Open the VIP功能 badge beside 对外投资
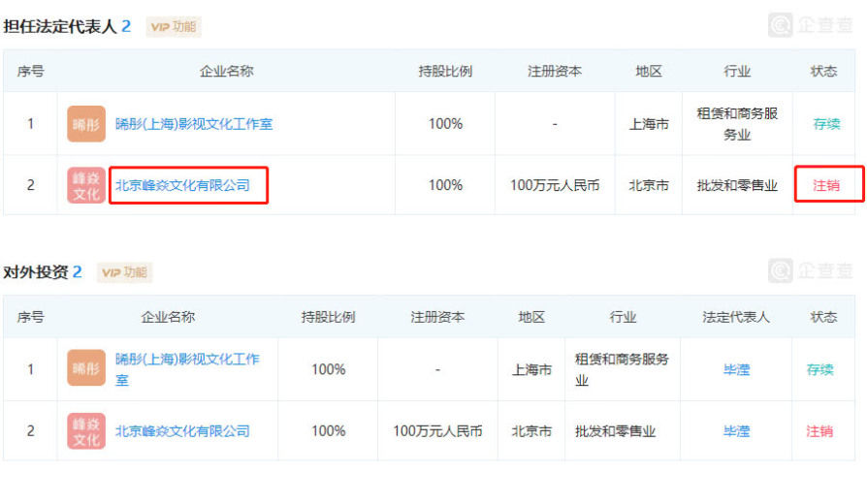Viewport: 867px width, 504px height. pyautogui.click(x=125, y=272)
